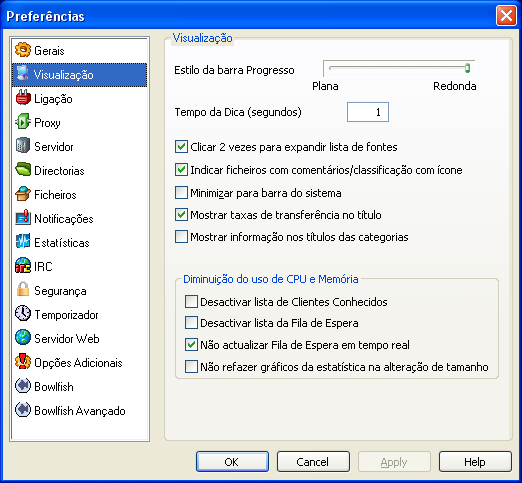Open the Gerais gear icon

point(23,50)
